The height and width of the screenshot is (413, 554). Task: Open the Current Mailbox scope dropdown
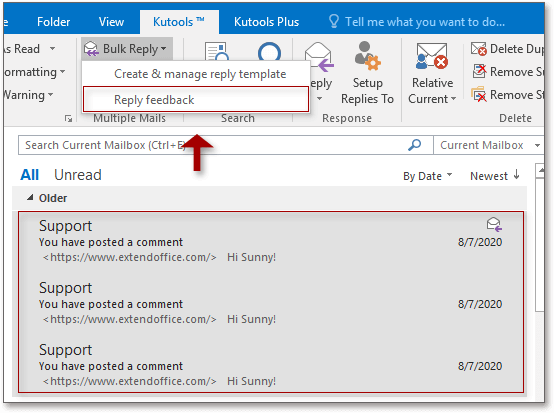(x=489, y=145)
